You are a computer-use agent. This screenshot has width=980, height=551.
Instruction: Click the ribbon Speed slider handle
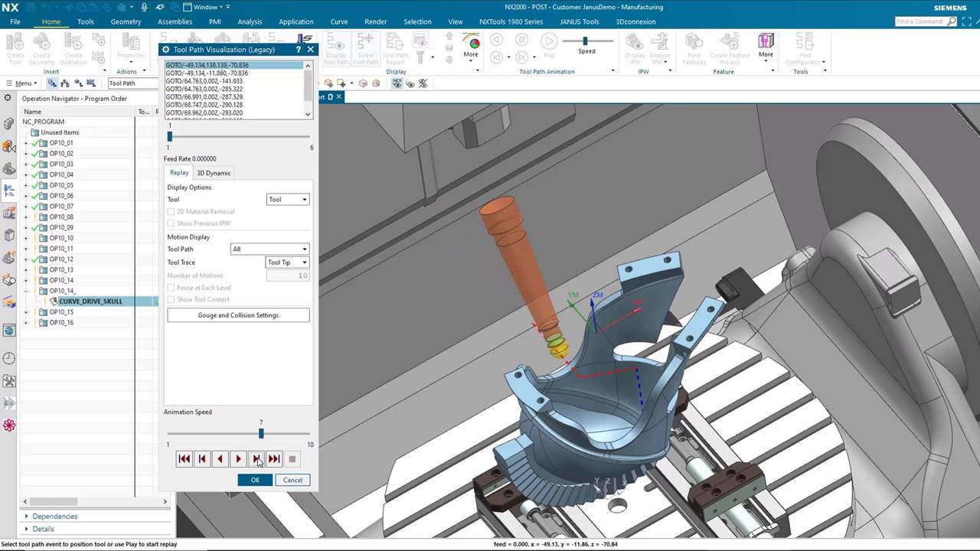point(586,41)
